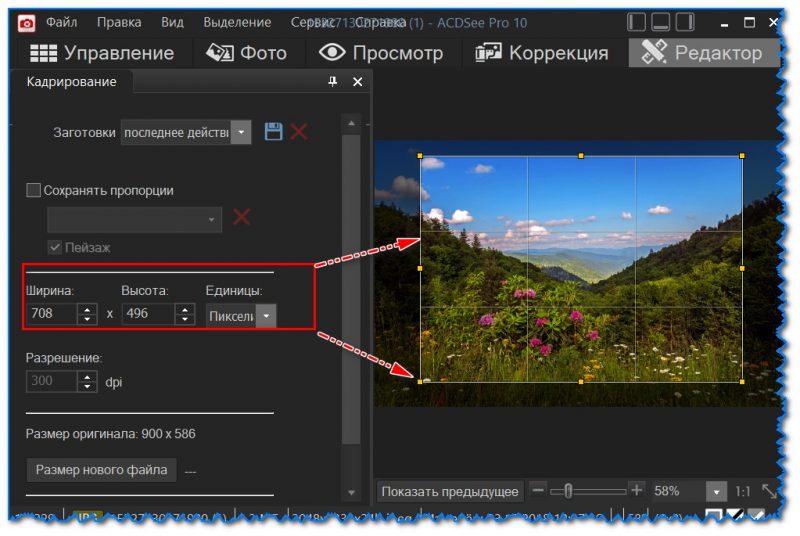Close the Кадрирование panel
Screen dimensions: 800x536
[357, 82]
